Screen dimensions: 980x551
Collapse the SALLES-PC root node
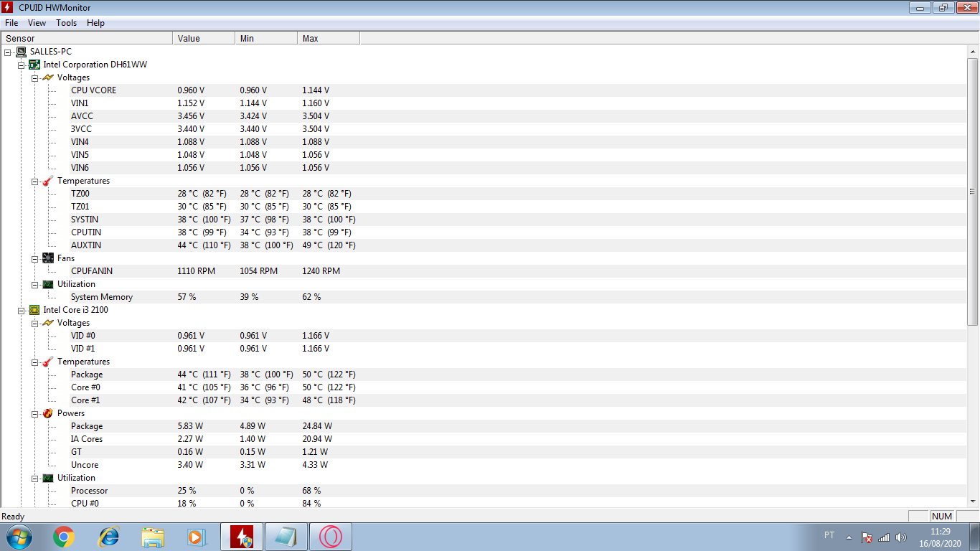tap(8, 52)
